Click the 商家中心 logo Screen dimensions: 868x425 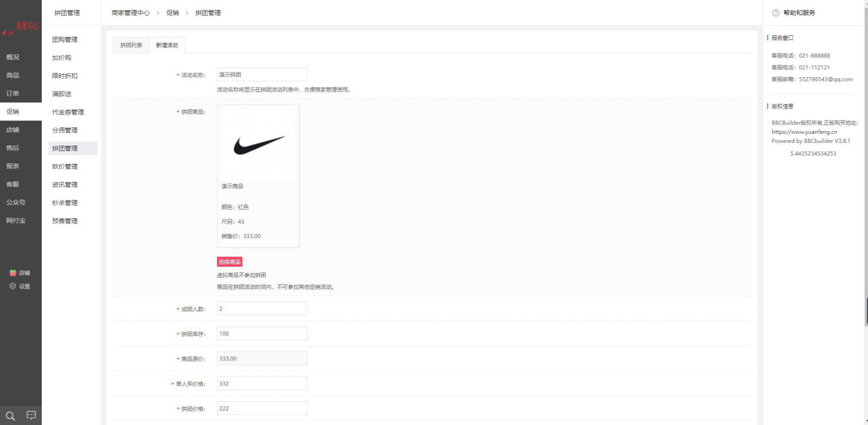20,28
